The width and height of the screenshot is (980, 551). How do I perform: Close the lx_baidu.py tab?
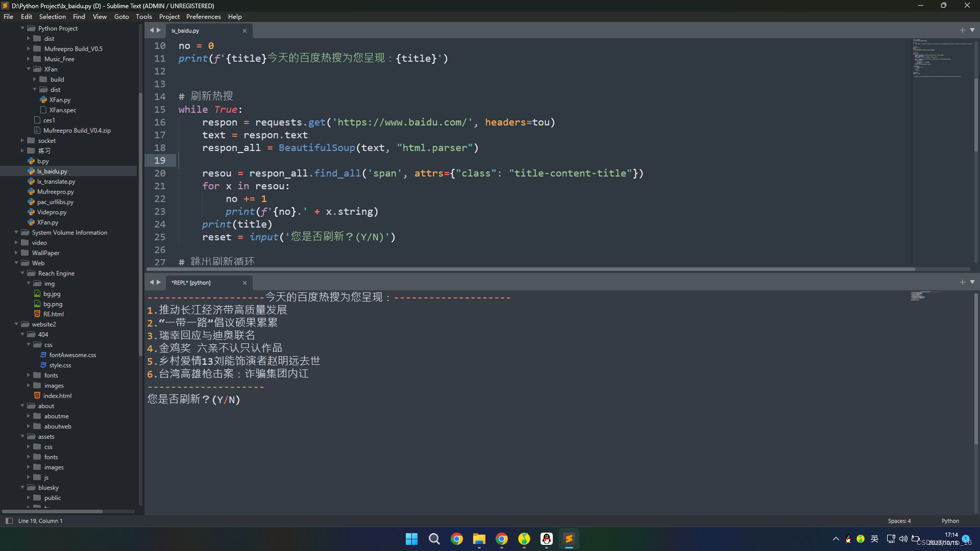[244, 31]
